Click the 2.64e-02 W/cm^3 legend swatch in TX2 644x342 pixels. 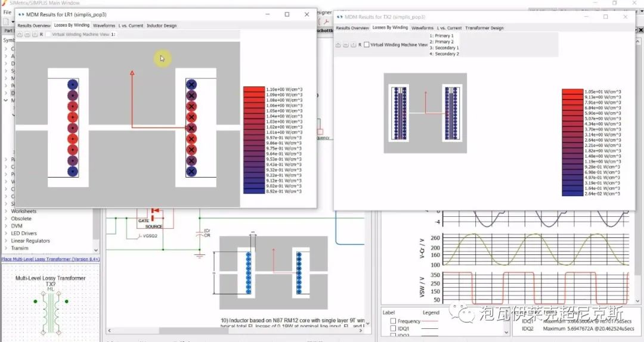pos(572,194)
